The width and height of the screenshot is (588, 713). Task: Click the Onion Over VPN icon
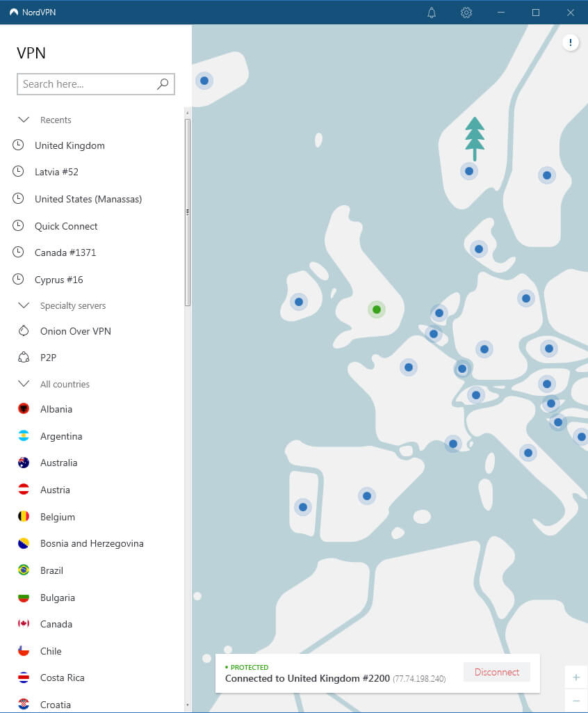(x=24, y=331)
